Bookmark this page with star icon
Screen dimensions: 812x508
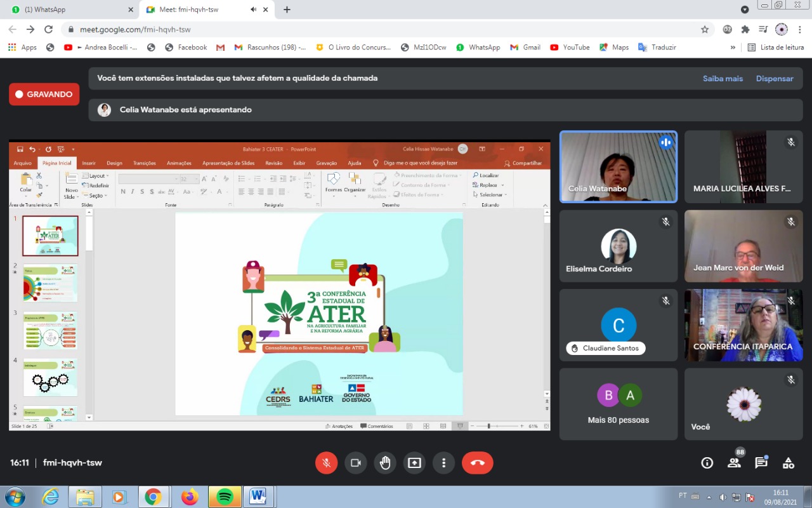point(705,29)
